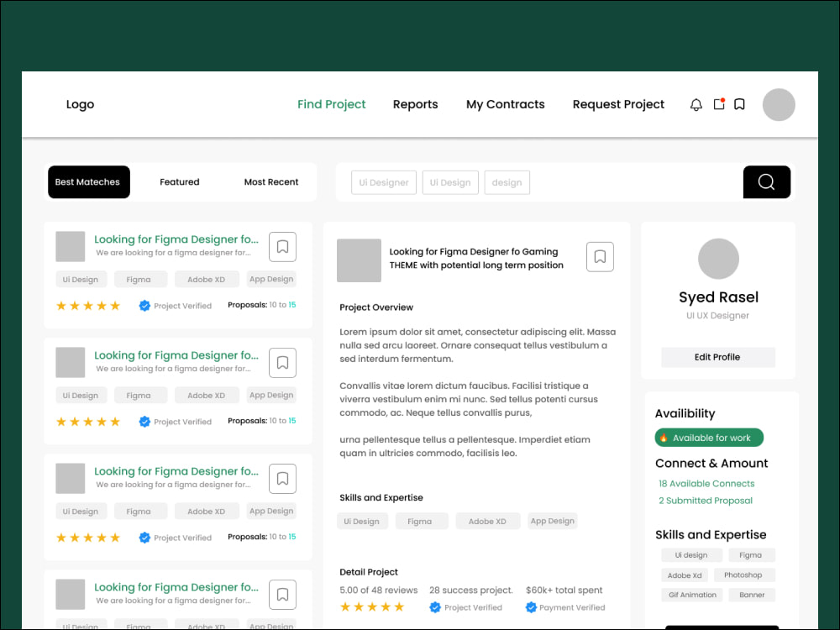Bookmark the fourth project card
Image resolution: width=840 pixels, height=630 pixels.
[x=282, y=595]
